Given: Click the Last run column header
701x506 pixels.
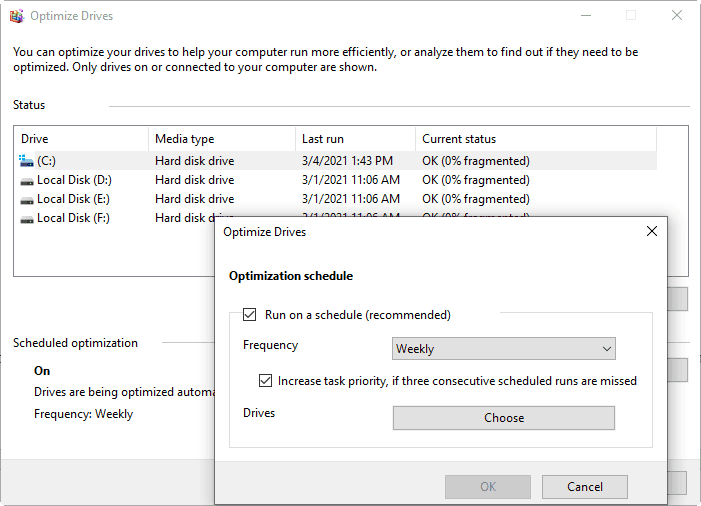Looking at the screenshot, I should (x=355, y=139).
